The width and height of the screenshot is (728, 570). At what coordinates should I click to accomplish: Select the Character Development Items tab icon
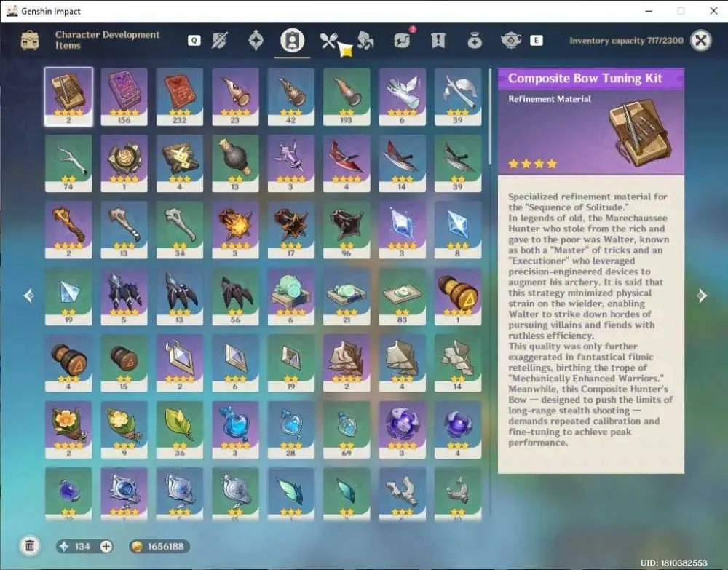[x=292, y=41]
